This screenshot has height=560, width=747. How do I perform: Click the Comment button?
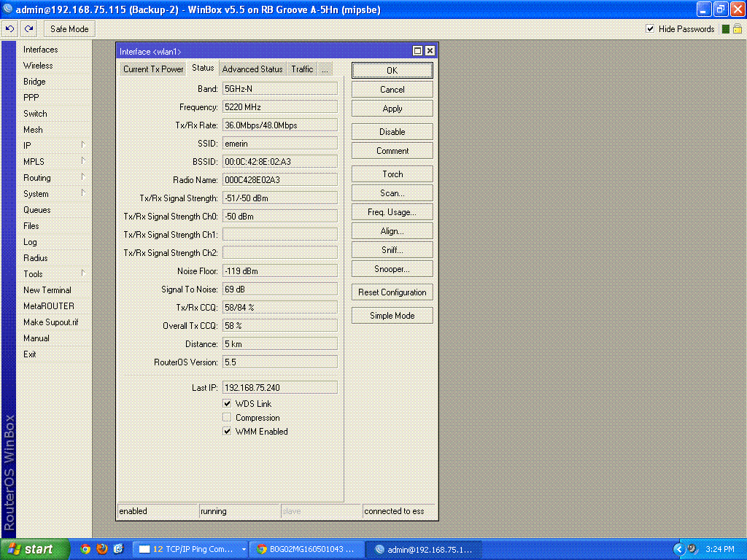coord(392,151)
